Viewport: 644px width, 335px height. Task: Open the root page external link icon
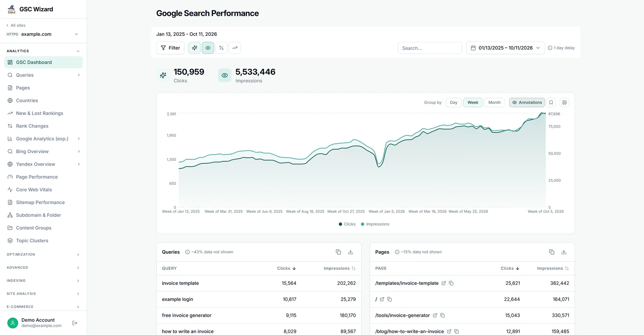pos(382,299)
